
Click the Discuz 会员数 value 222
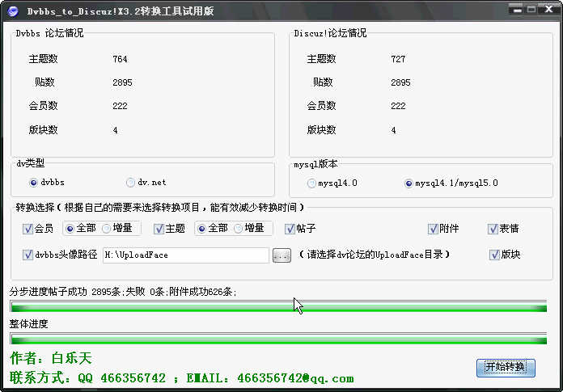398,106
